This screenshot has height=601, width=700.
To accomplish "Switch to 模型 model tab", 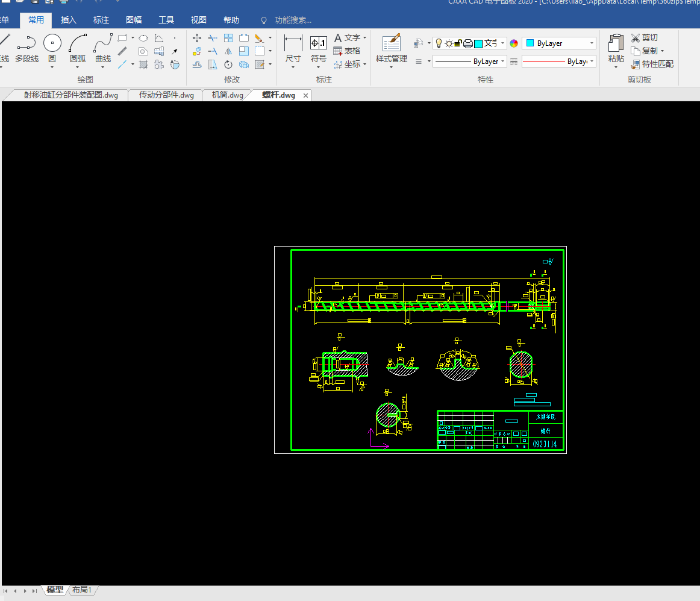I will tap(55, 590).
